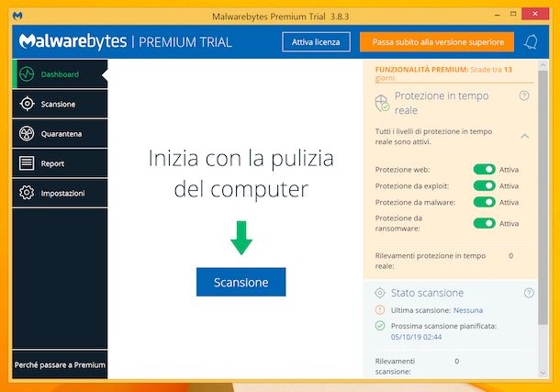
Task: Open the Quarantena section
Action: (x=60, y=133)
